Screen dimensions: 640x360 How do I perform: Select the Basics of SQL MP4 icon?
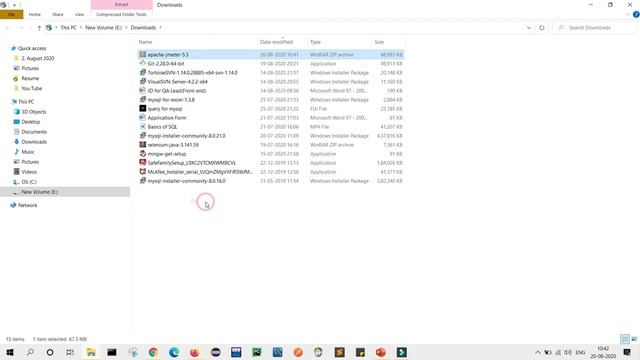click(x=142, y=127)
